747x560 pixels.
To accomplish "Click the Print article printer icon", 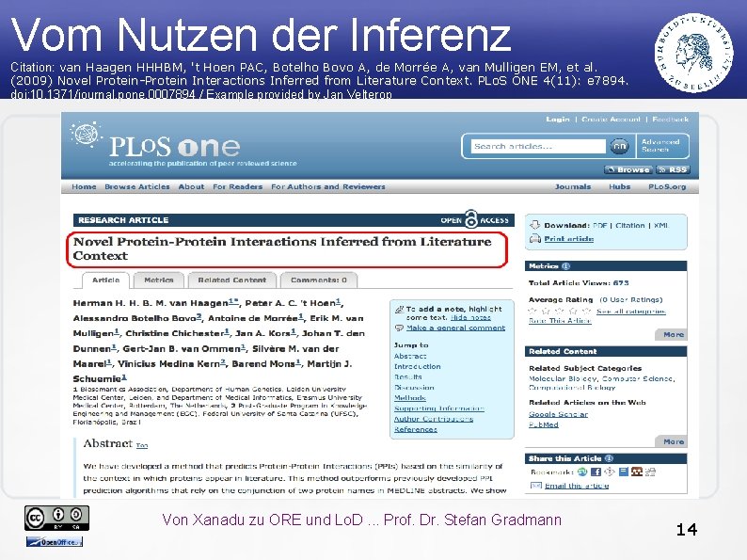I will [535, 238].
